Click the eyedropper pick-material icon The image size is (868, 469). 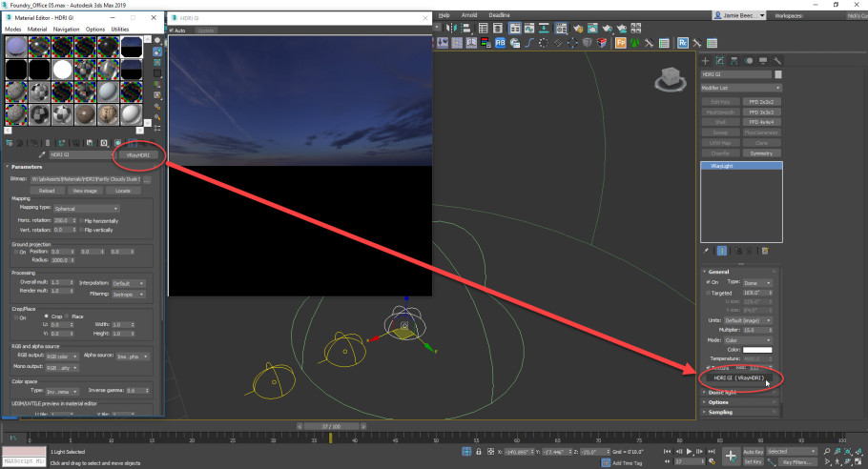42,154
